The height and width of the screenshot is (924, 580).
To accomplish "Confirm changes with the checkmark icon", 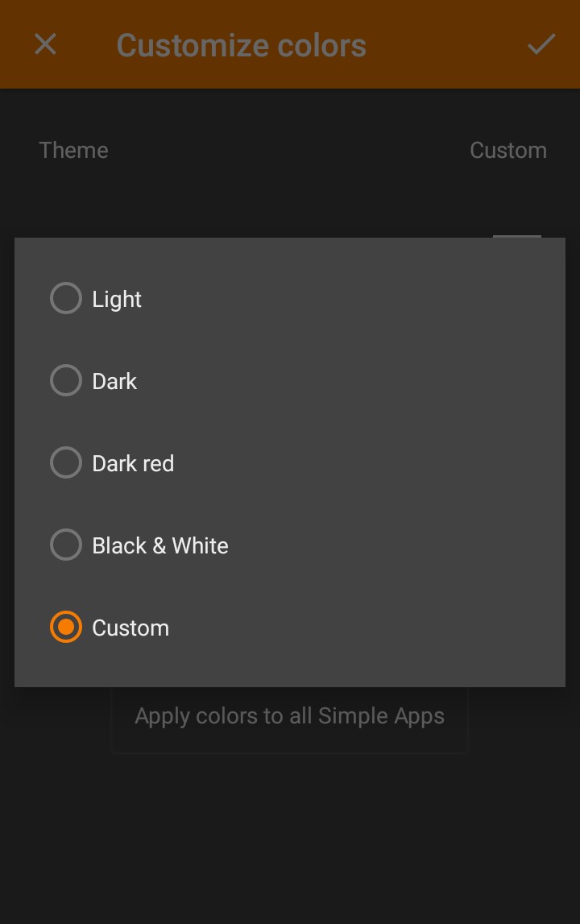I will coord(541,44).
